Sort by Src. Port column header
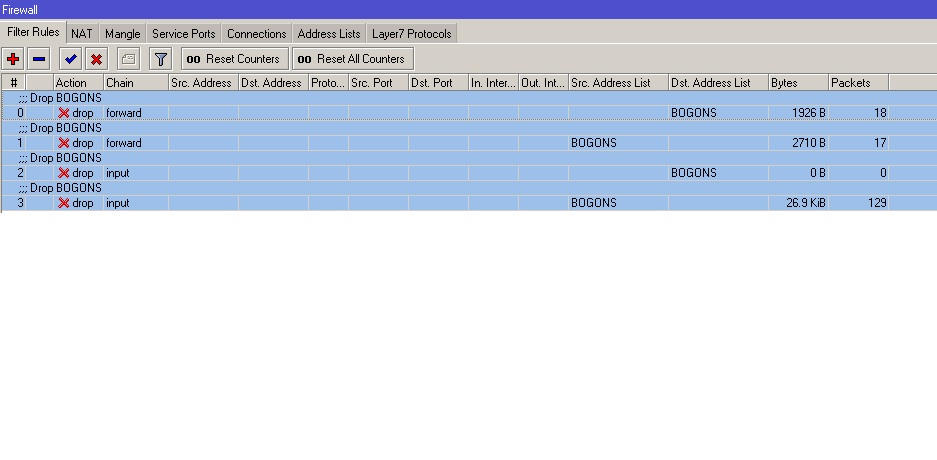Viewport: 937px width, 460px height. point(378,82)
